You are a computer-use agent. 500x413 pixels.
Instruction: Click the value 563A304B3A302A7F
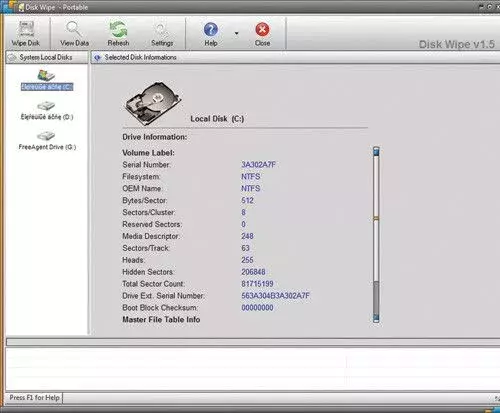pyautogui.click(x=276, y=296)
